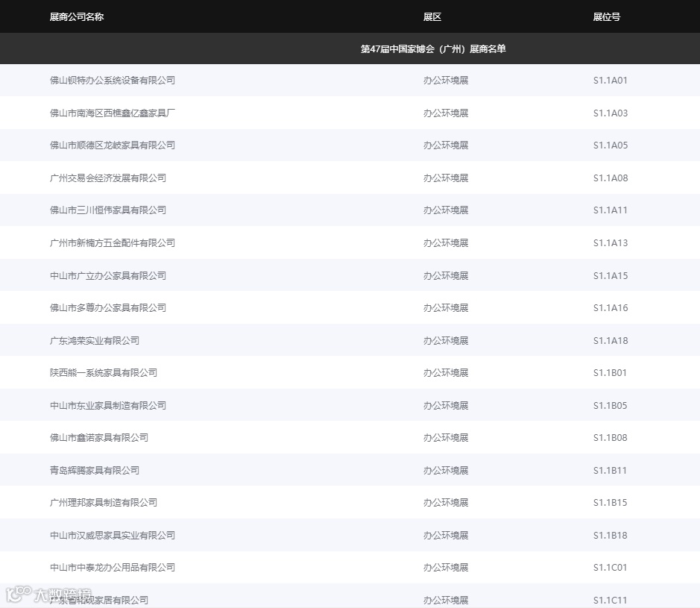Select 中山市汉威思家具实业有限公司 company name

coord(113,535)
